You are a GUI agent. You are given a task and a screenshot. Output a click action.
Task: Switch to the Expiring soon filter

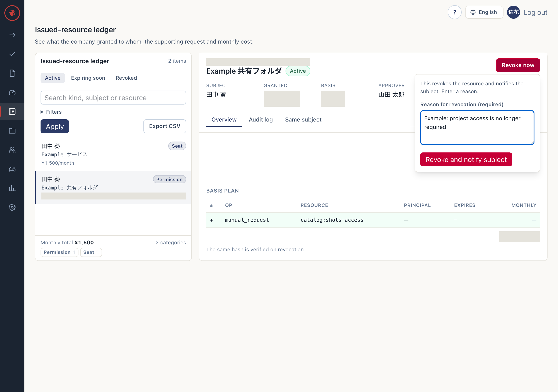pyautogui.click(x=88, y=78)
